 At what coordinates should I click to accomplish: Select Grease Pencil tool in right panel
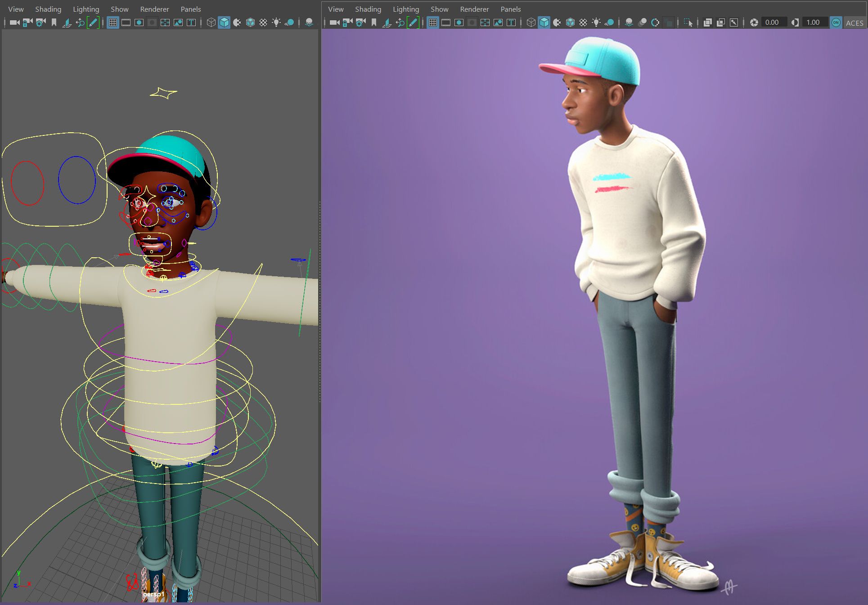(413, 22)
